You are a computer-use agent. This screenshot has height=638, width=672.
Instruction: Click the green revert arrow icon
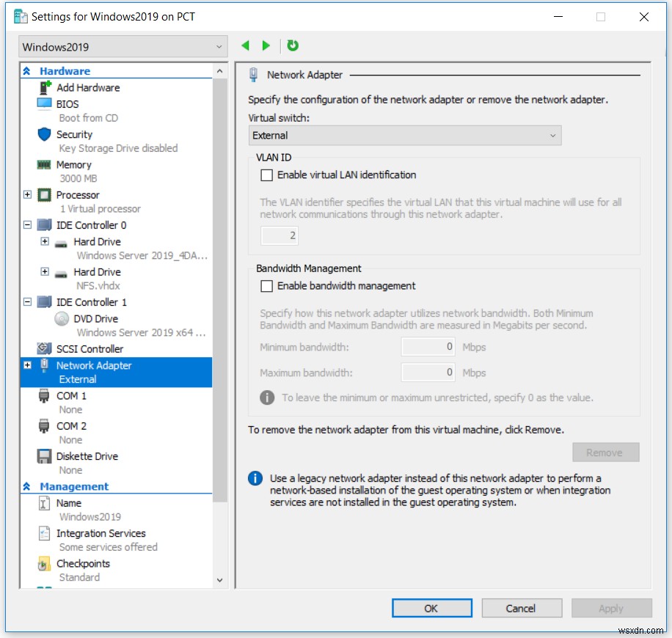292,45
